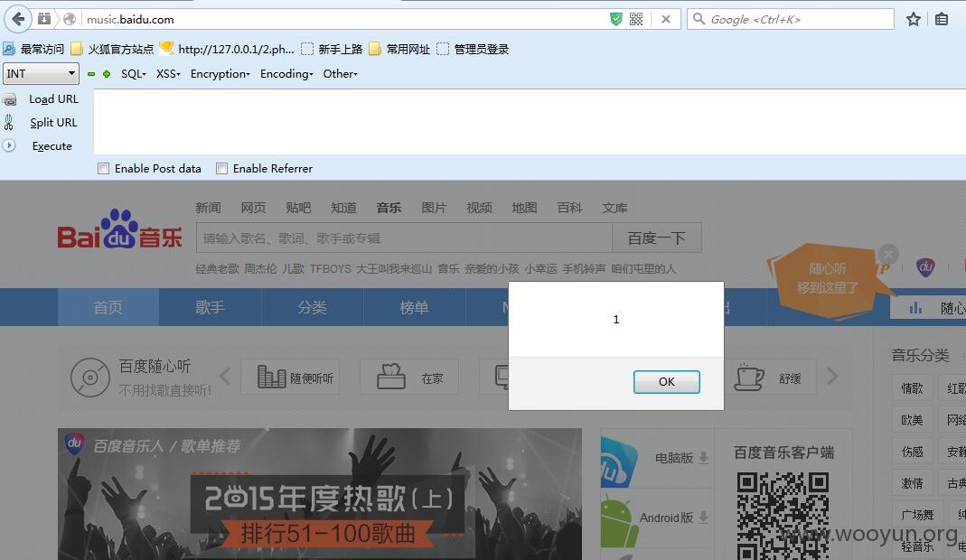
Task: Open the 新手上路 bookmark
Action: pyautogui.click(x=332, y=50)
